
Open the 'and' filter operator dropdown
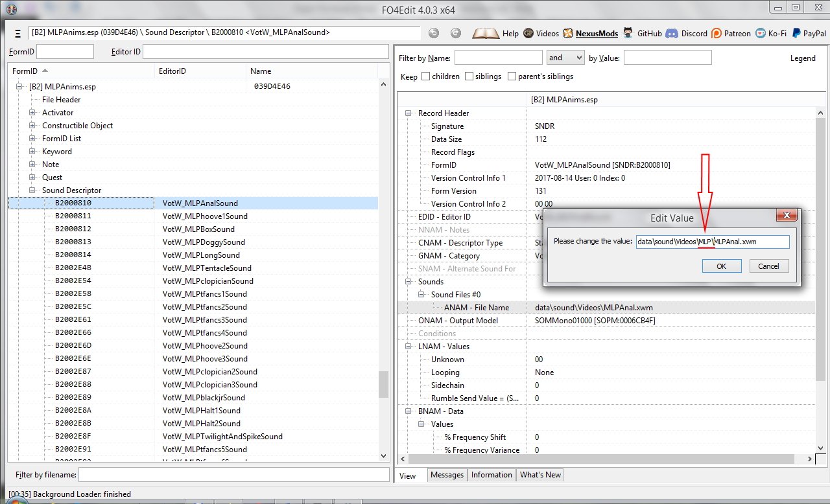(x=565, y=58)
